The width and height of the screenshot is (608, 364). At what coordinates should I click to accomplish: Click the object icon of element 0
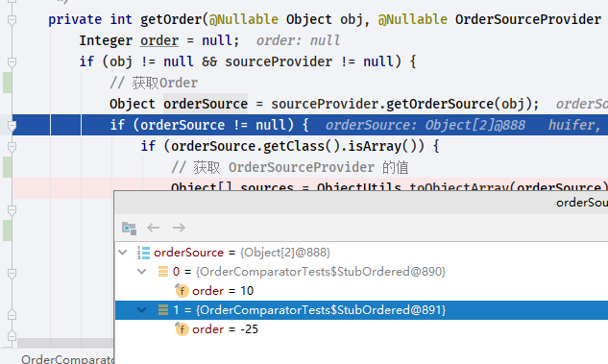tap(163, 272)
